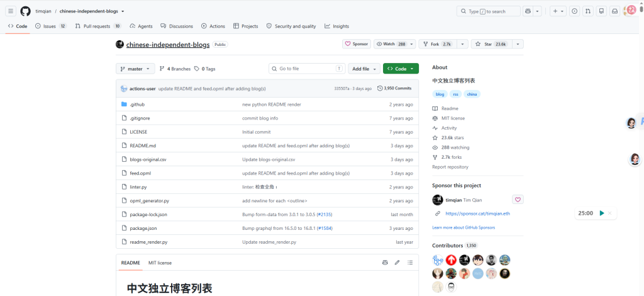Image resolution: width=644 pixels, height=296 pixels.
Task: Click the heart sponsor icon beside timqian
Action: 518,200
